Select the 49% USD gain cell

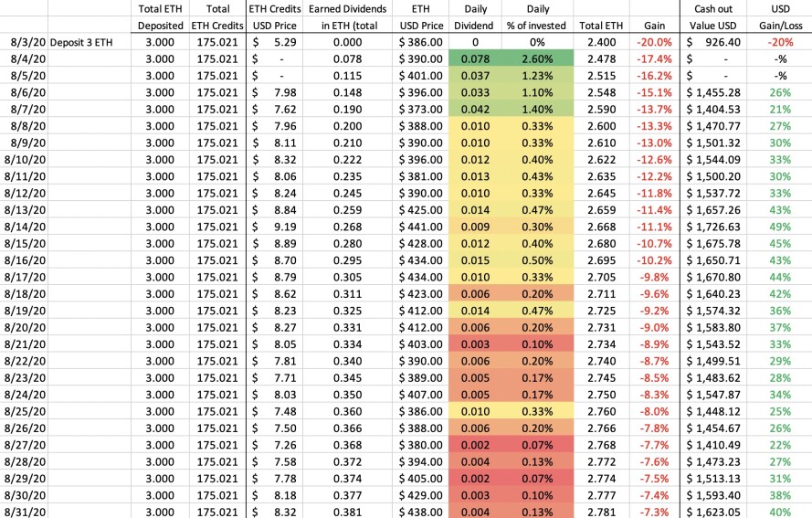(x=780, y=227)
